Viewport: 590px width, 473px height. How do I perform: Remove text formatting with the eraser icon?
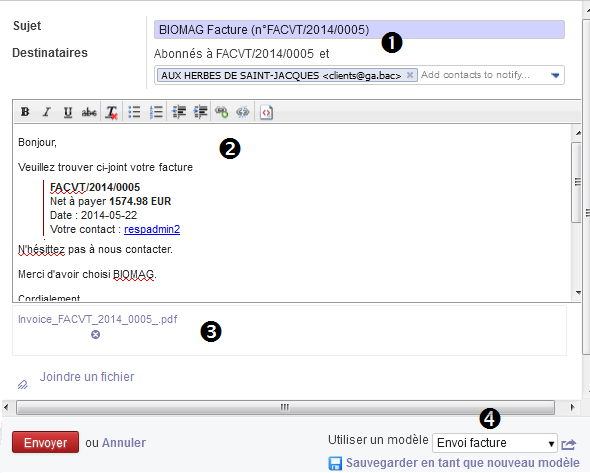click(111, 112)
